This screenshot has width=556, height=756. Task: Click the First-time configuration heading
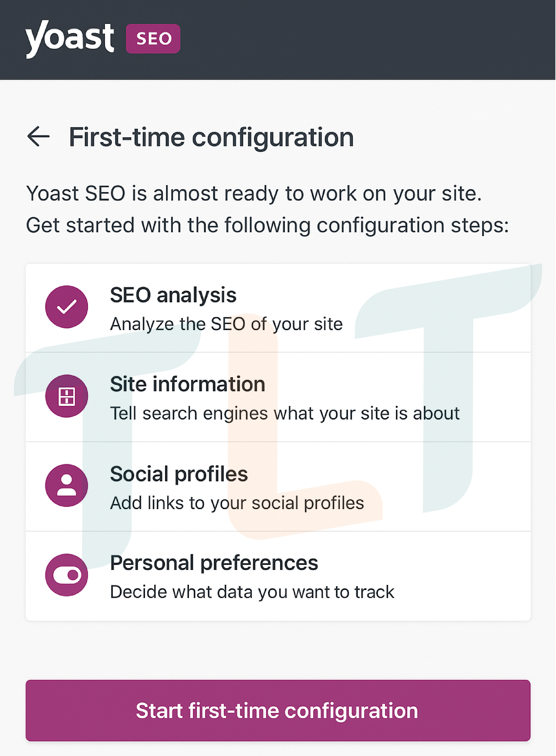tap(211, 137)
